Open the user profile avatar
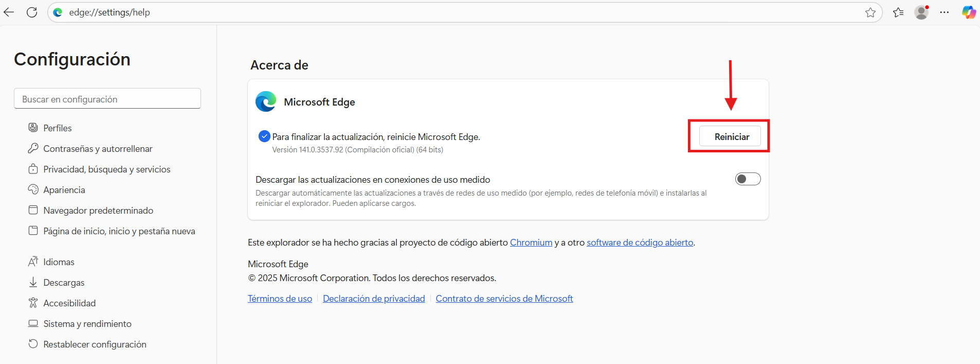The height and width of the screenshot is (364, 980). click(921, 12)
